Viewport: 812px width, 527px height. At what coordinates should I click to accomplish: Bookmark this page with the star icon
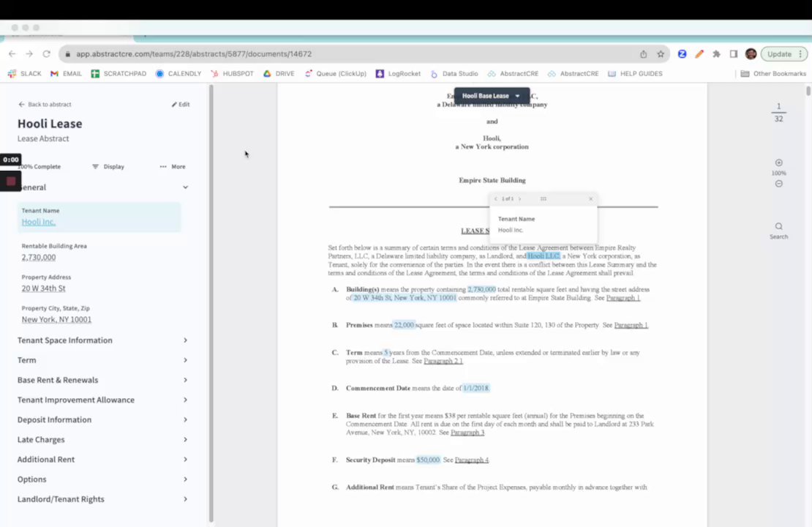tap(661, 54)
